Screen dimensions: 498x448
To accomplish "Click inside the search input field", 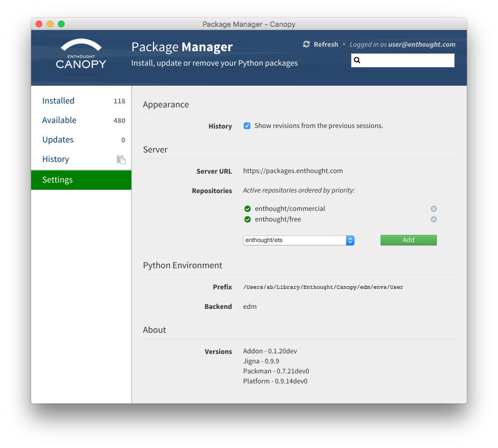I will tap(406, 60).
